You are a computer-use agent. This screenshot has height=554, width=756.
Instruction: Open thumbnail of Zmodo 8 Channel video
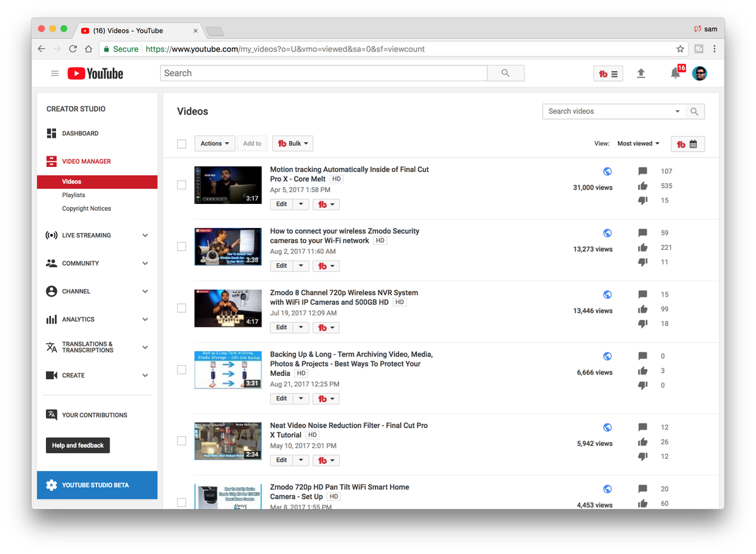coord(228,308)
